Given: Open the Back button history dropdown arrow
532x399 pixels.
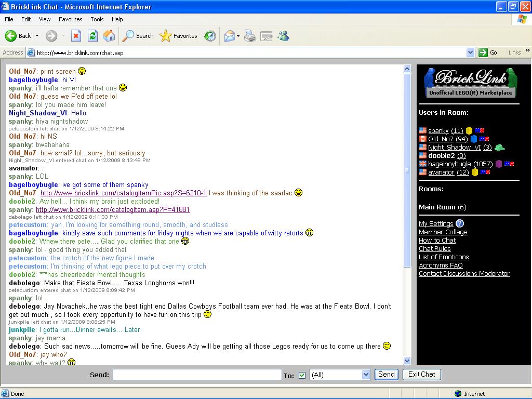Looking at the screenshot, I should click(x=37, y=36).
